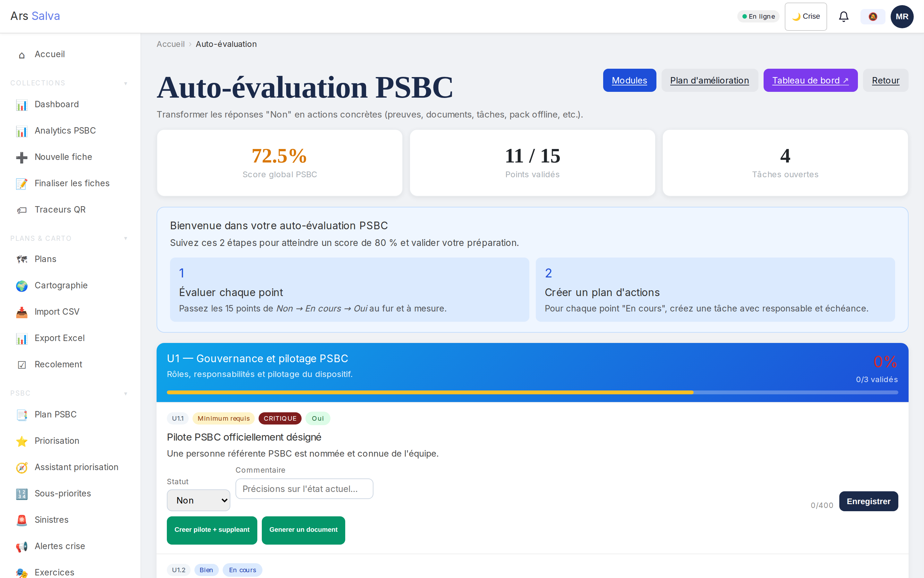924x578 pixels.
Task: Open Accueil in the sidebar
Action: click(x=70, y=54)
